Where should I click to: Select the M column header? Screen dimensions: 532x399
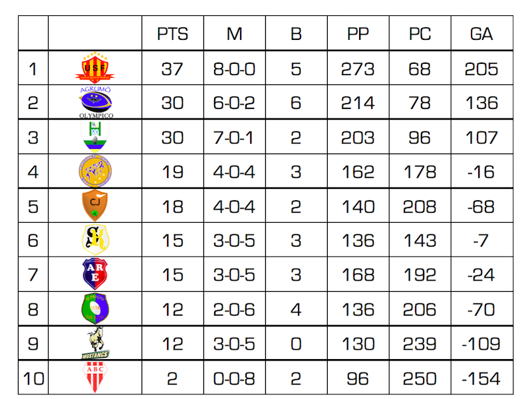click(234, 34)
